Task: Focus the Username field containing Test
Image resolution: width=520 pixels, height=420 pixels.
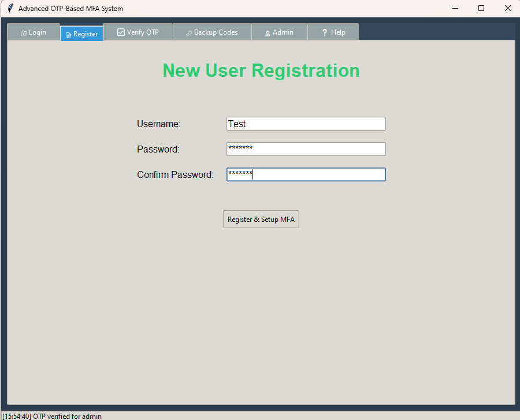Action: (x=306, y=124)
